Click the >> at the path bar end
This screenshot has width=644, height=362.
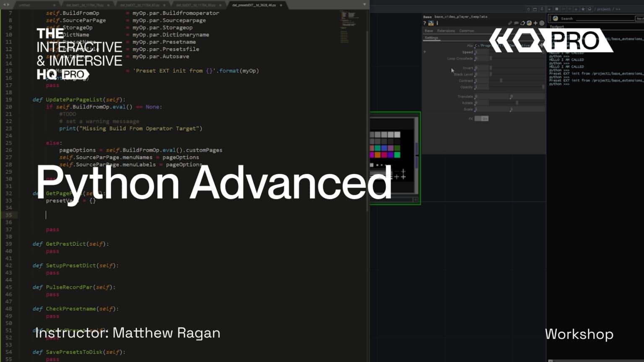pos(618,9)
